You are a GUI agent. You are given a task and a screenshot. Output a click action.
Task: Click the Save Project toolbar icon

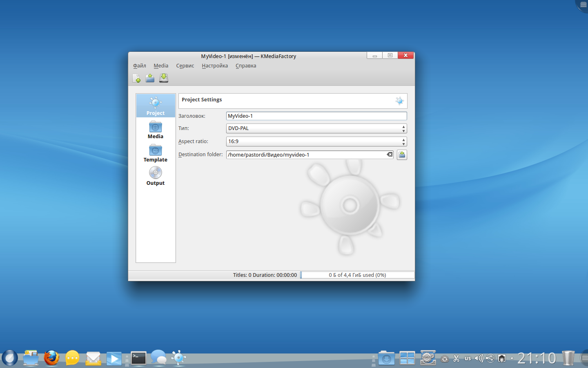164,78
